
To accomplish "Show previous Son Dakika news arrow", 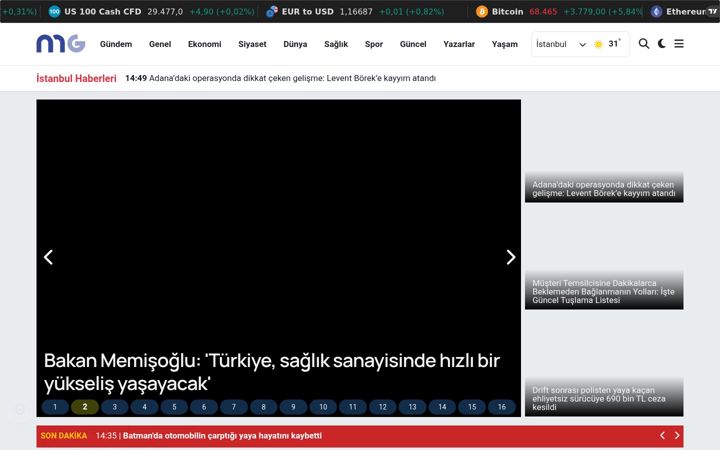I will (x=662, y=435).
